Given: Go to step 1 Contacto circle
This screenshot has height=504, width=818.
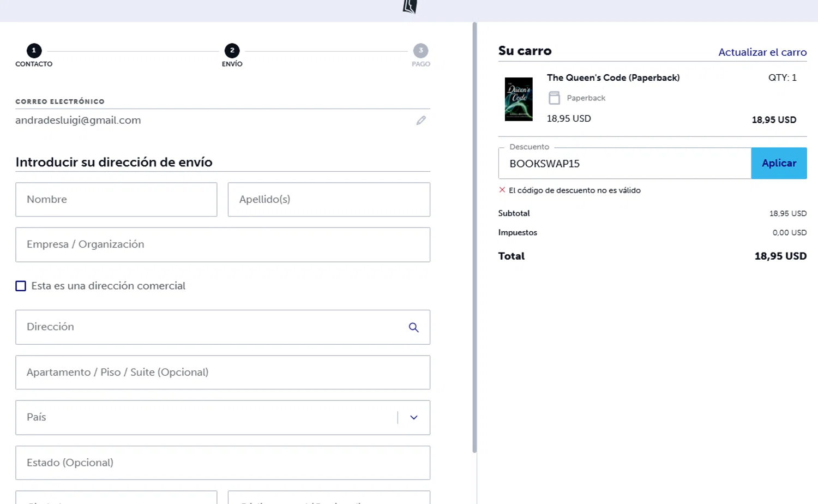Looking at the screenshot, I should coord(34,51).
